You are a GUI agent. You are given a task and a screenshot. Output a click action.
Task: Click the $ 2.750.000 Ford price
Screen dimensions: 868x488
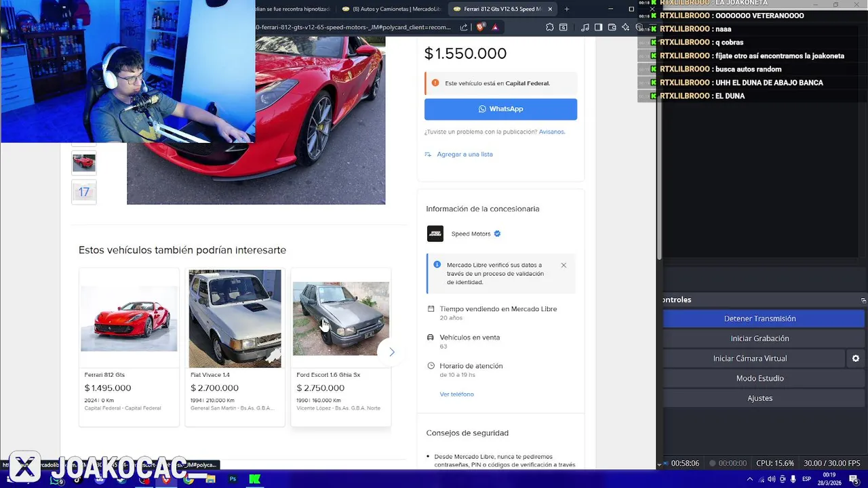tap(320, 388)
